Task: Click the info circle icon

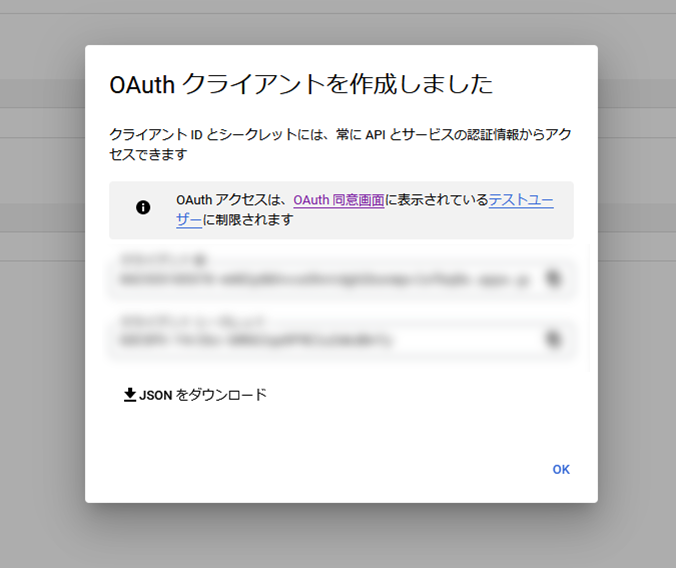Action: pyautogui.click(x=143, y=207)
